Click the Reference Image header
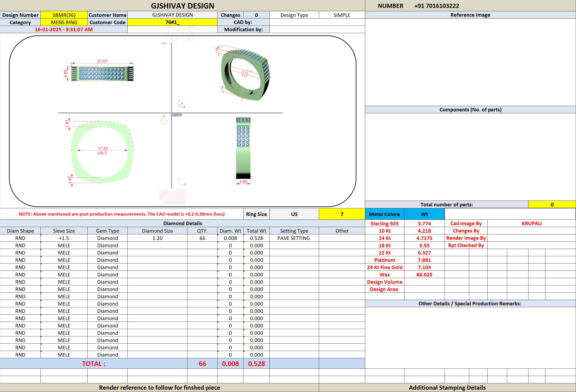This screenshot has width=576, height=392. coord(470,15)
